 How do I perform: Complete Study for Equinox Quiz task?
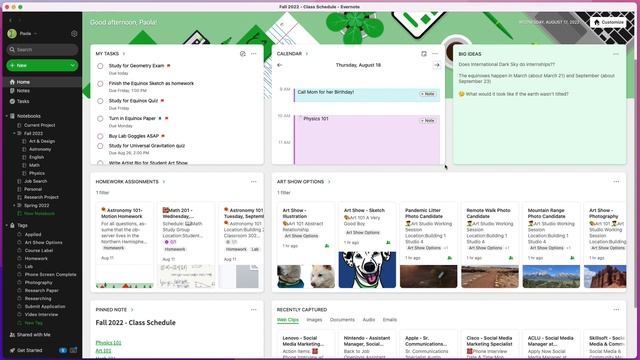click(100, 101)
